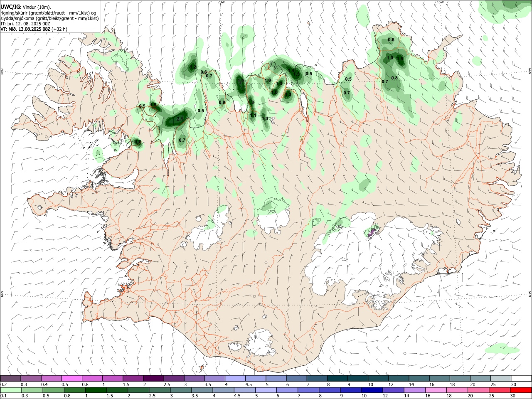Click the snow legend swatch between 12 and 14

click(398, 379)
